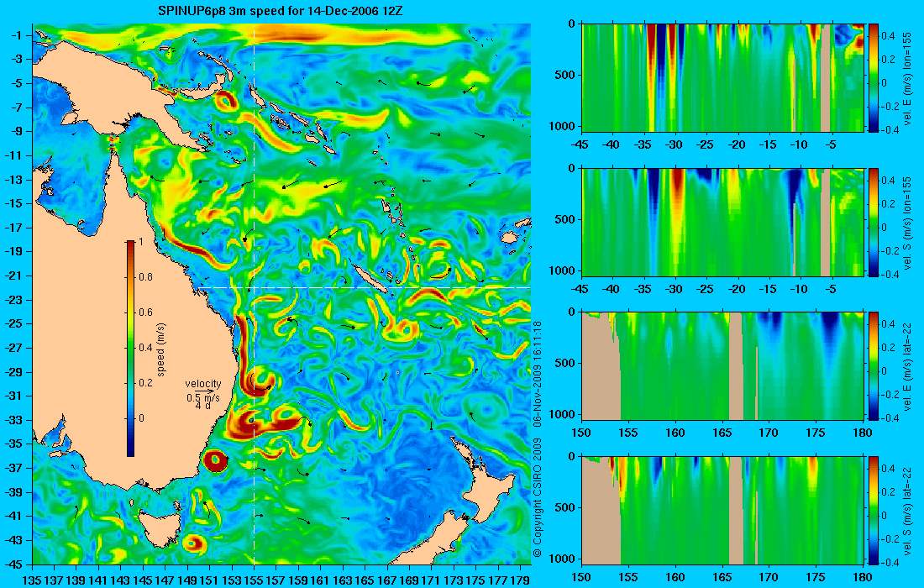Click "-21" on the map latitude axis
924x588 pixels.
coord(13,276)
